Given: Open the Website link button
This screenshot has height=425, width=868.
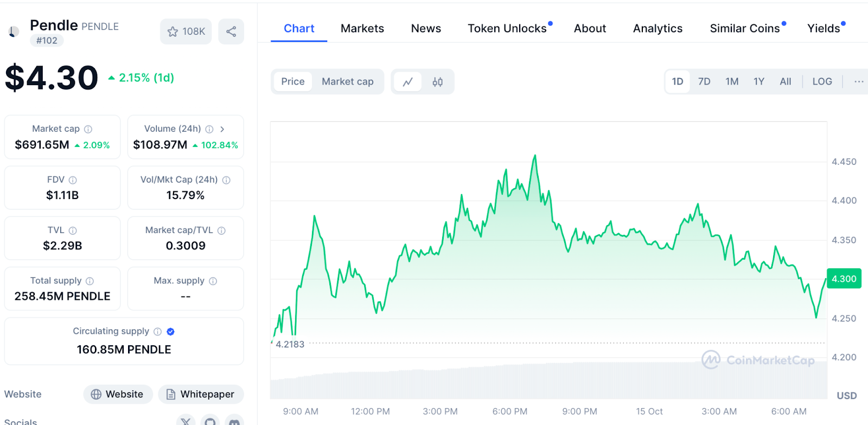Looking at the screenshot, I should point(118,394).
